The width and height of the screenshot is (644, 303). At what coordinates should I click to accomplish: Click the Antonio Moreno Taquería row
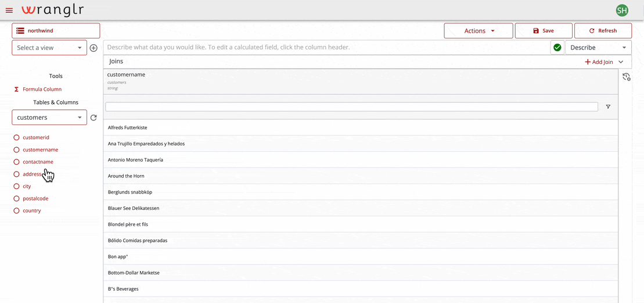(361, 159)
